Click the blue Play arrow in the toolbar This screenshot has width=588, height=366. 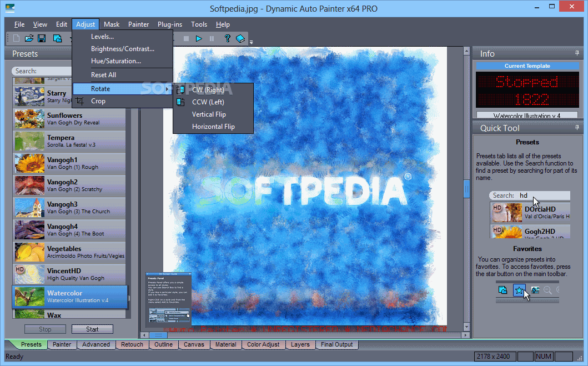(x=199, y=38)
